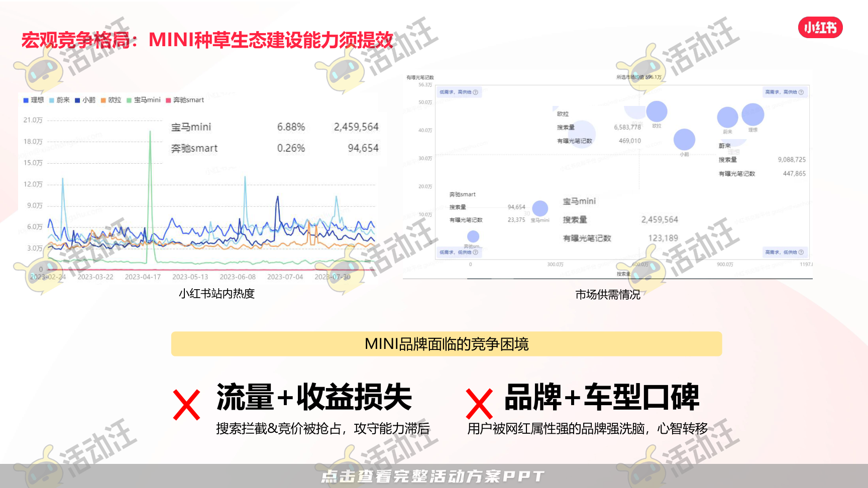Viewport: 868px width, 488px height.
Task: Open help icon beside 低需求，低供给 label
Action: (475, 253)
